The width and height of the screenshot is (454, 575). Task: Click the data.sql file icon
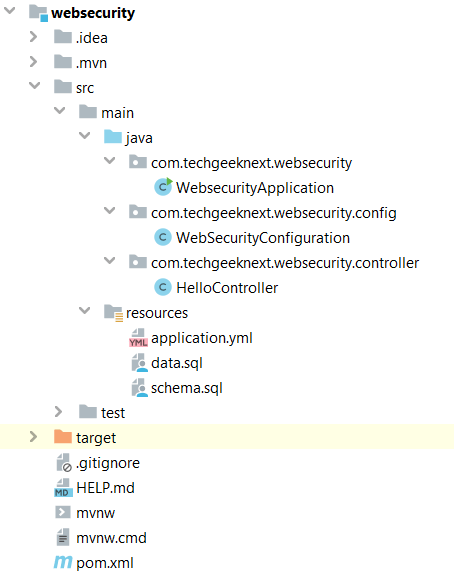[x=139, y=363]
